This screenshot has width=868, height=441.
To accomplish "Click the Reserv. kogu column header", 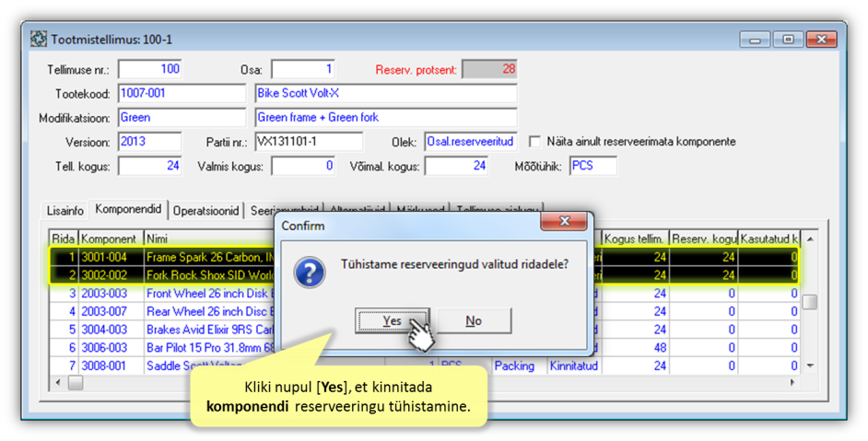I will pos(704,239).
